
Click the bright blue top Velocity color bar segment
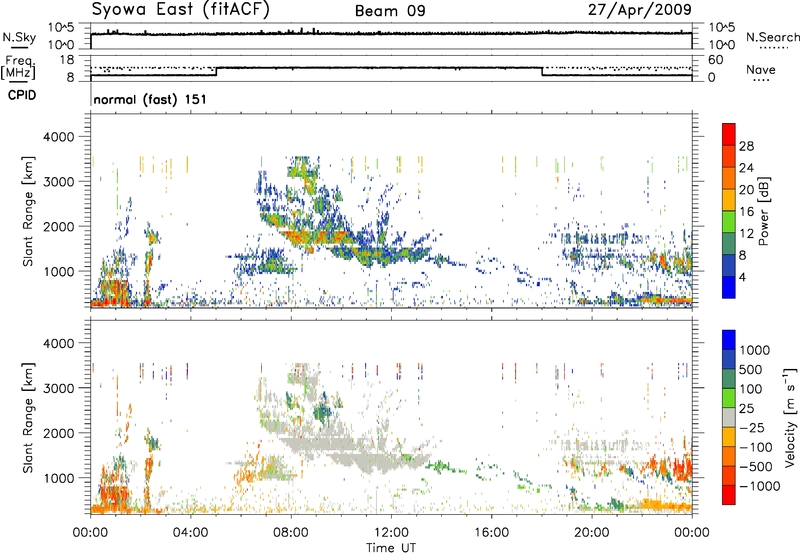tap(729, 340)
